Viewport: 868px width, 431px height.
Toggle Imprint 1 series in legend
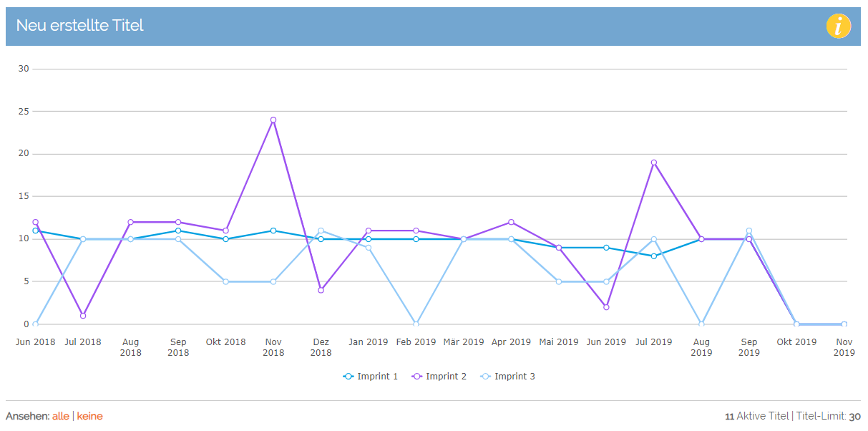point(371,376)
